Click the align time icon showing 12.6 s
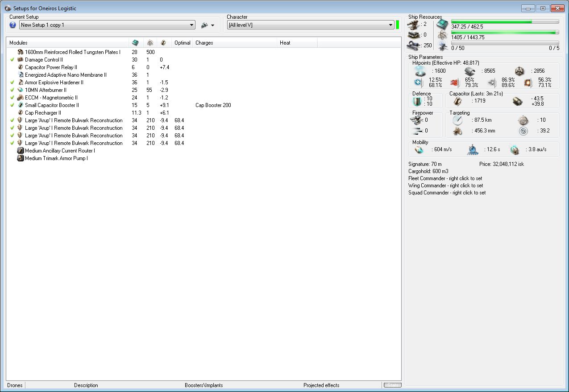 (473, 149)
